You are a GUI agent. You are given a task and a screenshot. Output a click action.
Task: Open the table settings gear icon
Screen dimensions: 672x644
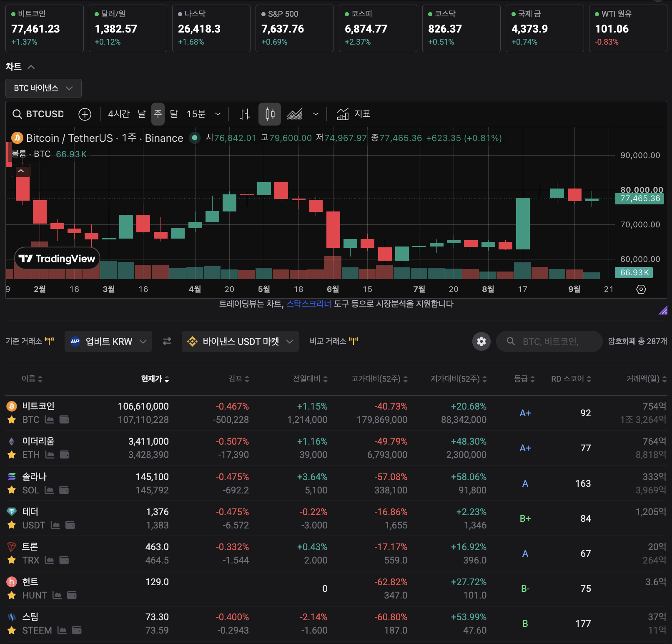click(481, 342)
